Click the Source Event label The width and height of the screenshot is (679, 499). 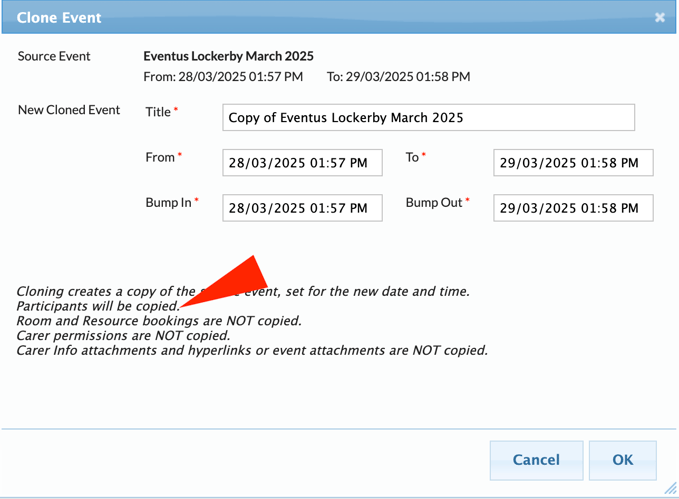coord(54,56)
